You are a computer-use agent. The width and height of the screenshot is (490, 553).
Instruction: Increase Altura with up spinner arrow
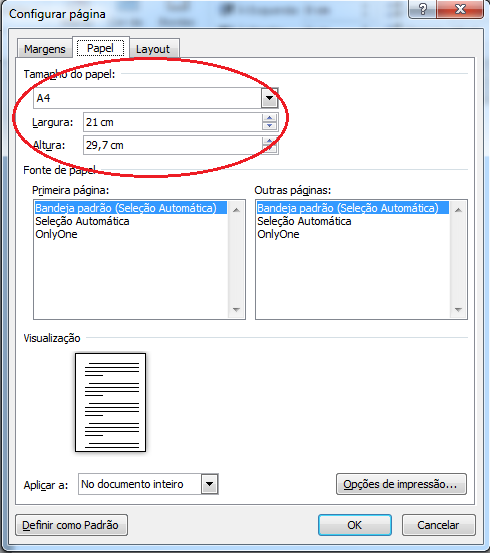pyautogui.click(x=270, y=141)
